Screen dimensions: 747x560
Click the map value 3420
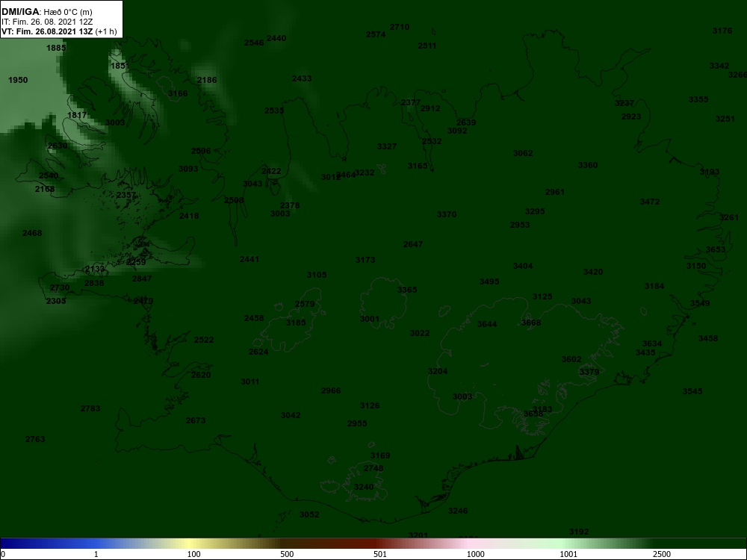point(593,273)
